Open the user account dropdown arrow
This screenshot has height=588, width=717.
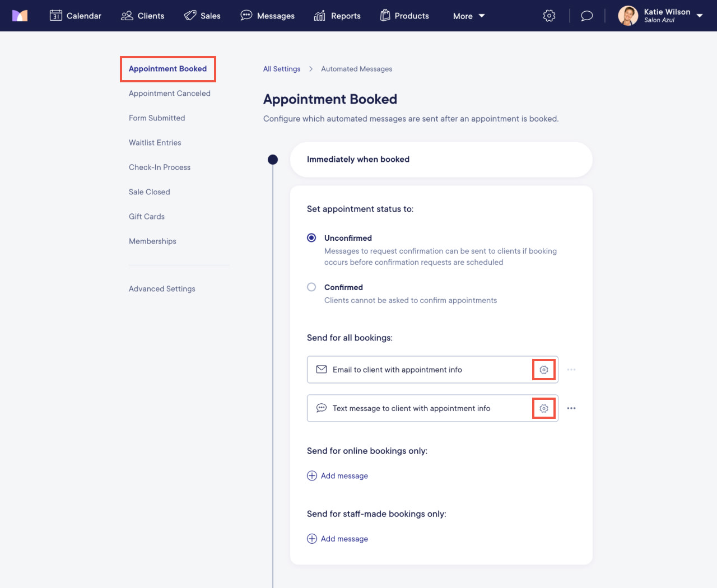[x=700, y=16]
